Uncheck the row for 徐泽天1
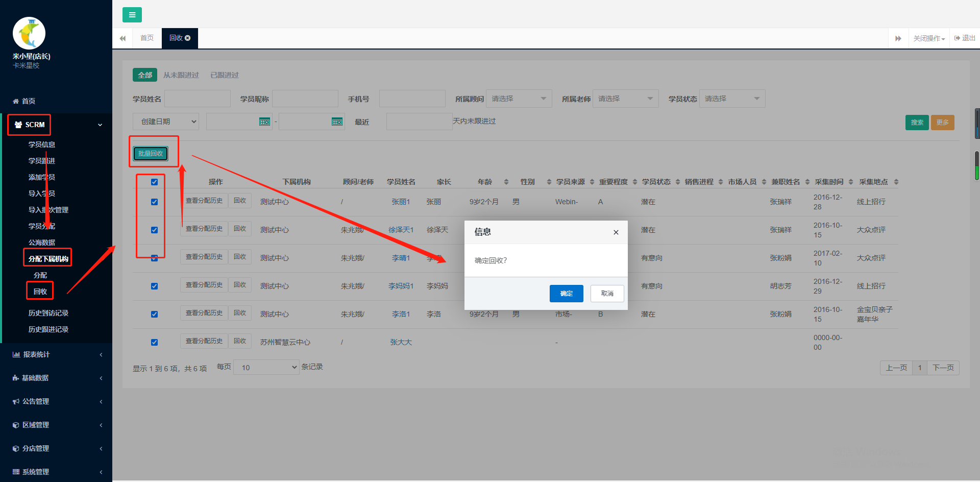 [x=154, y=230]
